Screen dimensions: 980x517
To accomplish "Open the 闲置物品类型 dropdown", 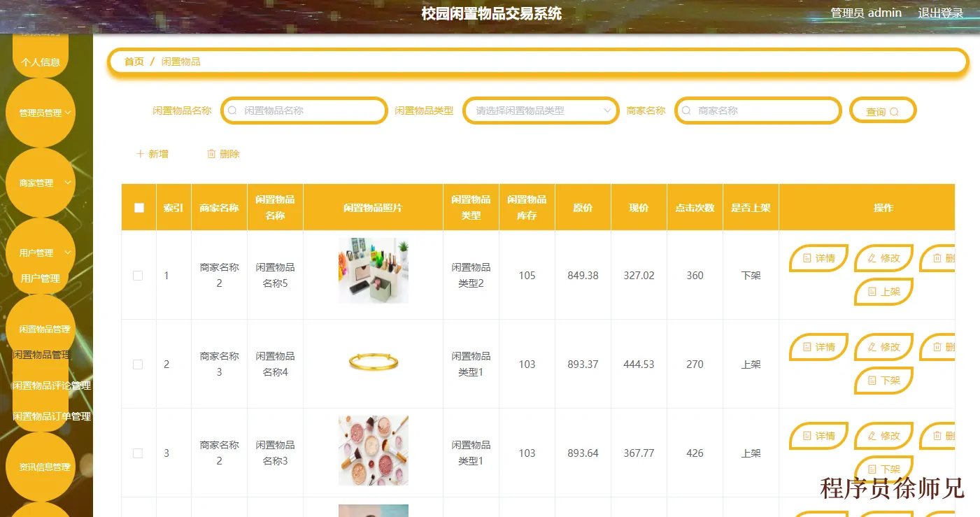I will pyautogui.click(x=541, y=111).
